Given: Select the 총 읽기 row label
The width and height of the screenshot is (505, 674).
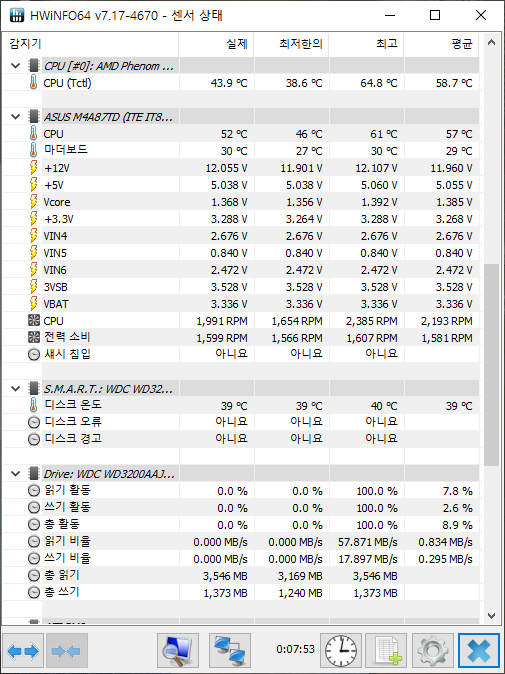Looking at the screenshot, I should [x=61, y=575].
